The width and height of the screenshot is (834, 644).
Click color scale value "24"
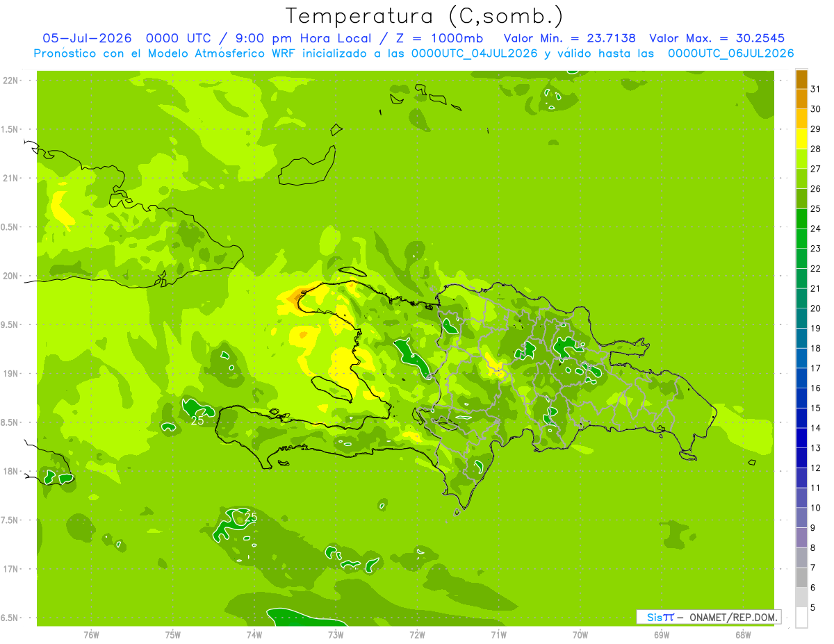pos(816,229)
